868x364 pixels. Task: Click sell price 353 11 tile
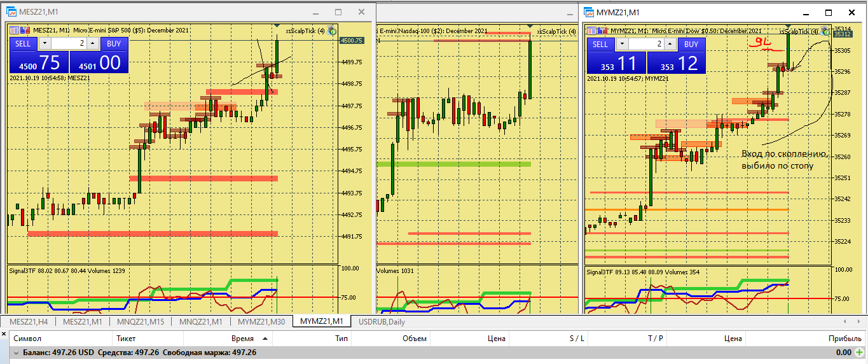[x=616, y=63]
